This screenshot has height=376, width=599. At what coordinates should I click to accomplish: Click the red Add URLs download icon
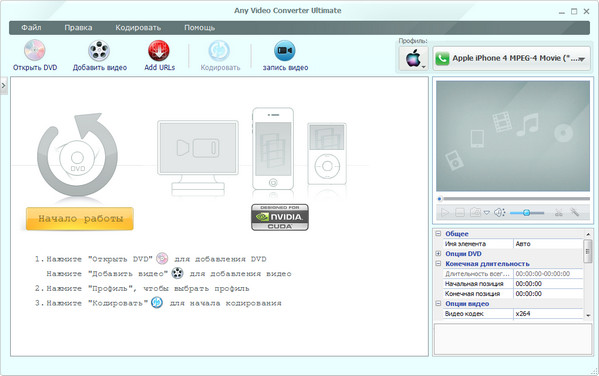coord(159,50)
